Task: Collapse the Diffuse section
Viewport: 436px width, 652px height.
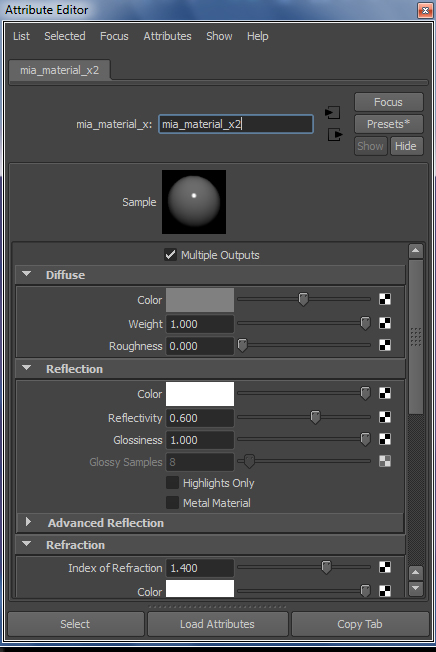Action: 27,274
